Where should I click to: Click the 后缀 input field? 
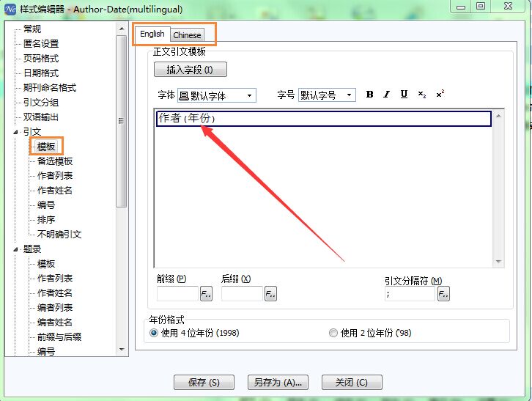[x=242, y=294]
